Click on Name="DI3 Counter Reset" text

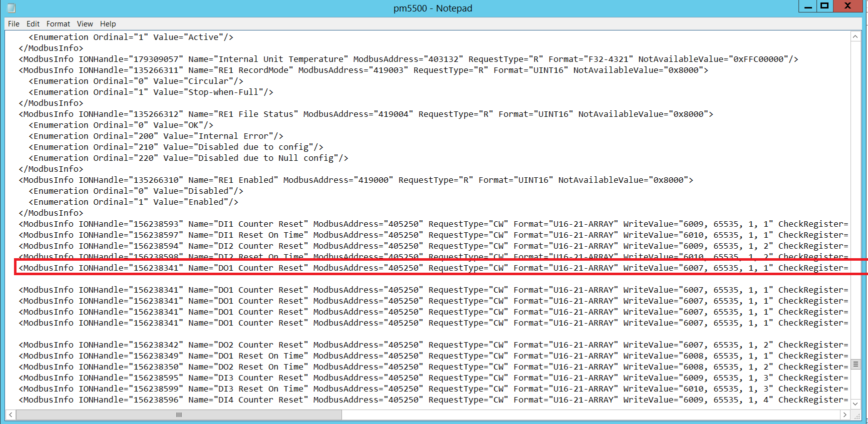tap(248, 378)
